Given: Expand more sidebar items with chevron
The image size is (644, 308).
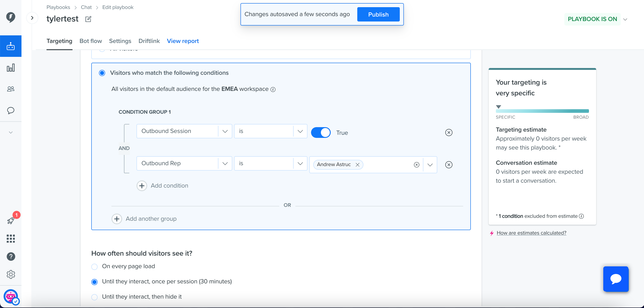Looking at the screenshot, I should (11, 133).
